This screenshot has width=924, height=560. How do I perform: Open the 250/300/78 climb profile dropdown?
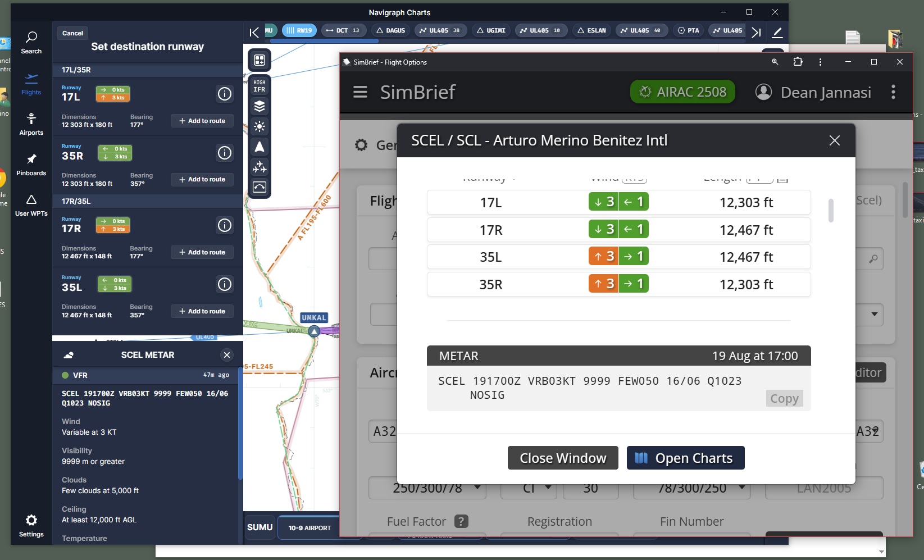(x=427, y=488)
